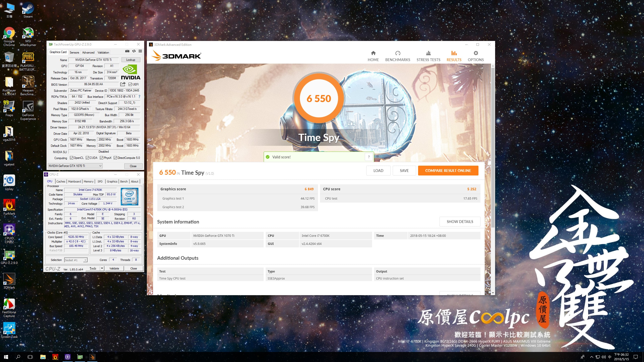644x362 pixels.
Task: Open CPU-Z Tools dropdown arrow
Action: tap(102, 268)
